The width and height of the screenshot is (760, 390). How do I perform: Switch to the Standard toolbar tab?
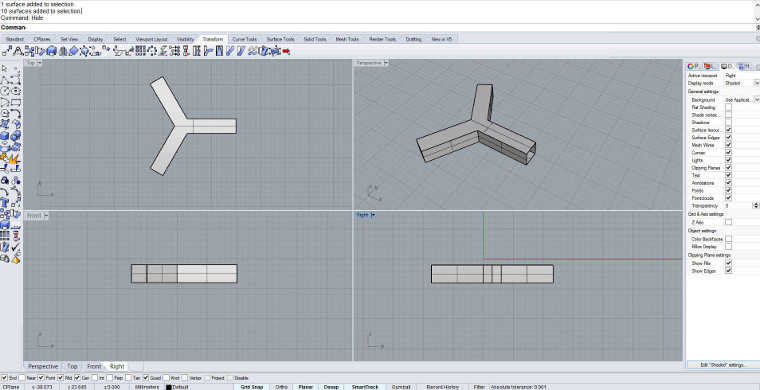click(15, 39)
